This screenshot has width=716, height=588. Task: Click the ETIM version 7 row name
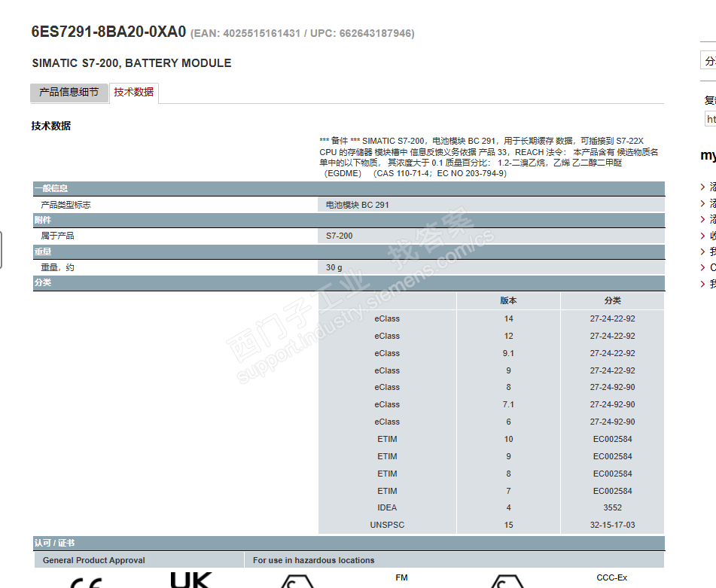click(x=387, y=491)
